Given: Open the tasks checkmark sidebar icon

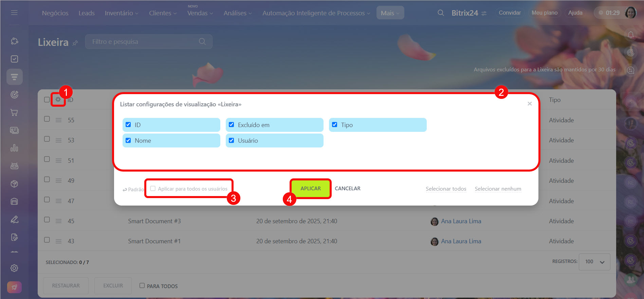Looking at the screenshot, I should click(x=14, y=59).
